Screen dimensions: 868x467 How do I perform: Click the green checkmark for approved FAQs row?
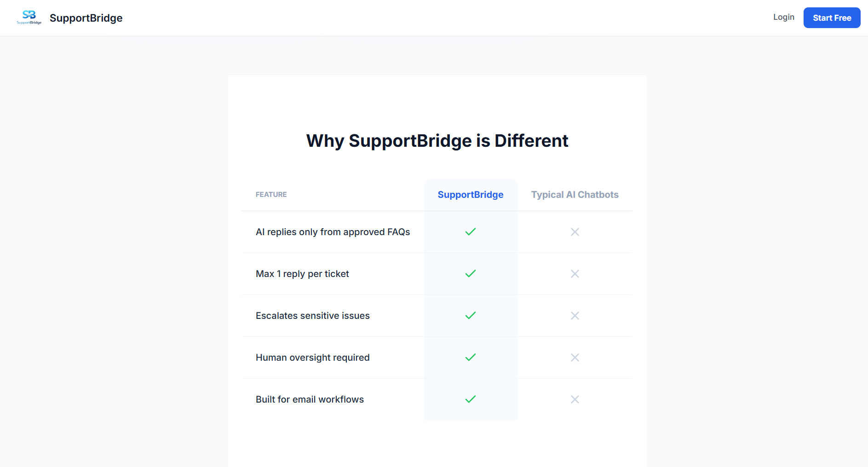[x=470, y=232]
